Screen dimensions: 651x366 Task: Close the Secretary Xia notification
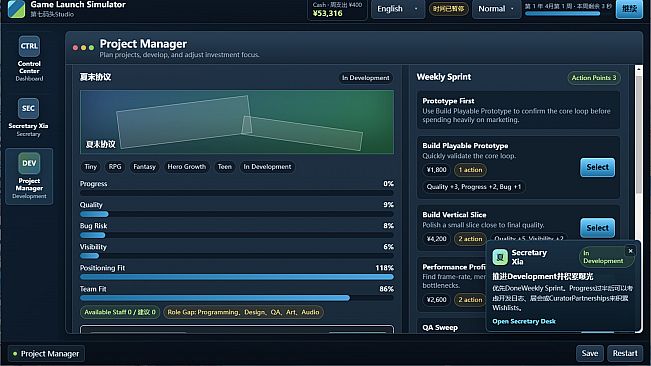click(630, 251)
